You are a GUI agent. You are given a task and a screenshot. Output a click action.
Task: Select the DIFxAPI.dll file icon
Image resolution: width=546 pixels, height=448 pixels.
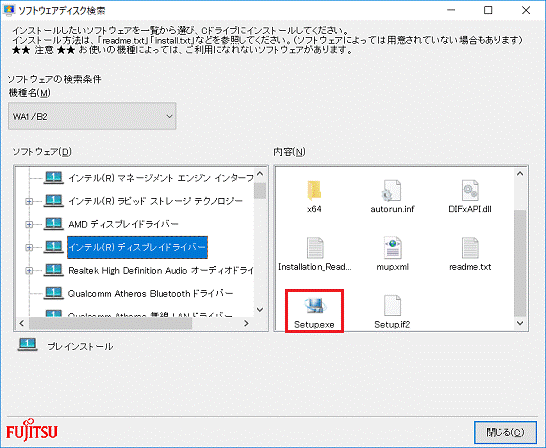[470, 190]
